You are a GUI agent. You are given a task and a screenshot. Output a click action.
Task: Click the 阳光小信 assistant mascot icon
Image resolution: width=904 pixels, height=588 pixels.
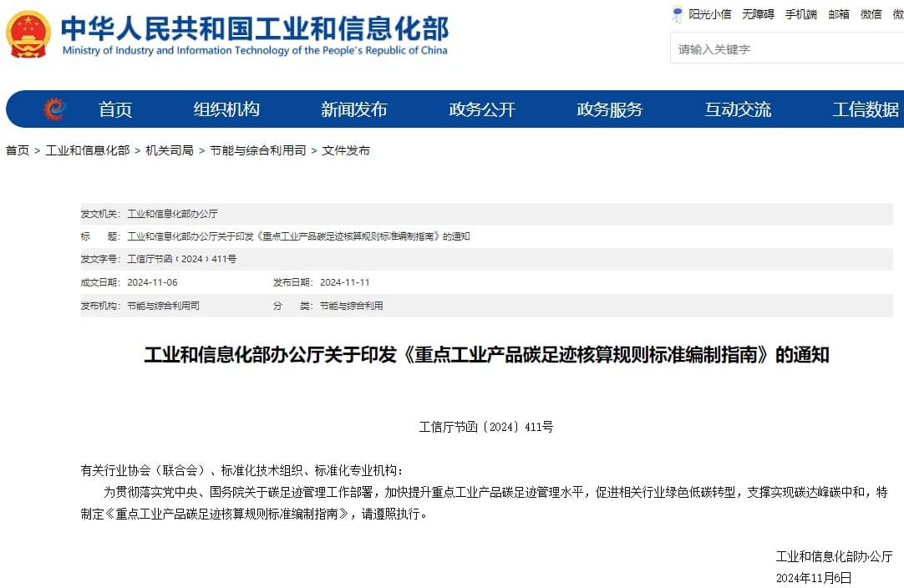click(678, 14)
